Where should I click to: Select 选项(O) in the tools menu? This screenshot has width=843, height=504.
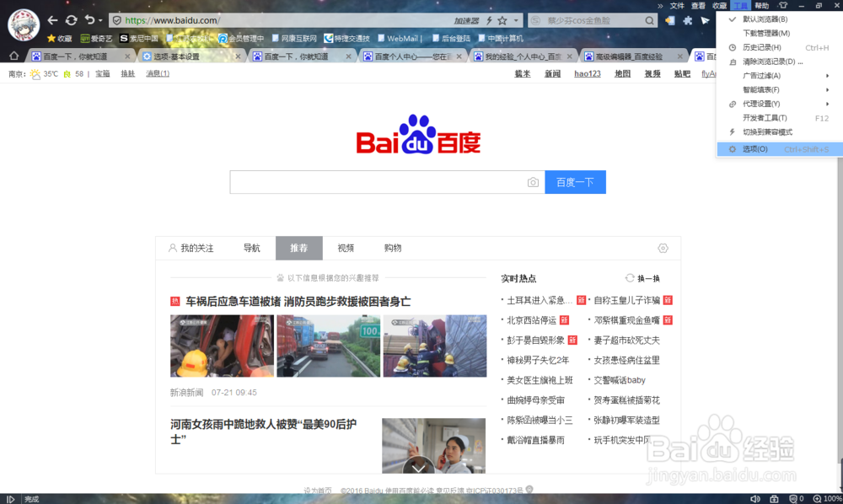780,149
